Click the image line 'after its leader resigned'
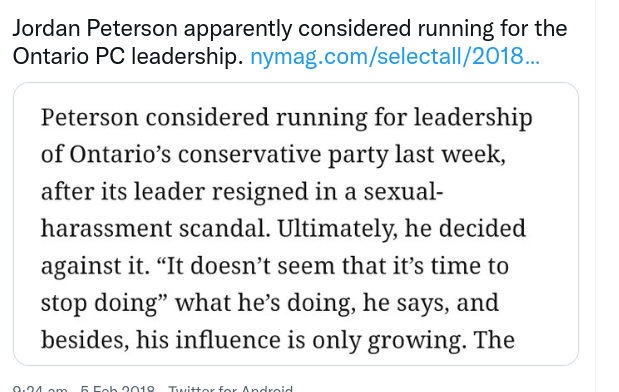Screen dimensions: 619x392 pos(242,191)
